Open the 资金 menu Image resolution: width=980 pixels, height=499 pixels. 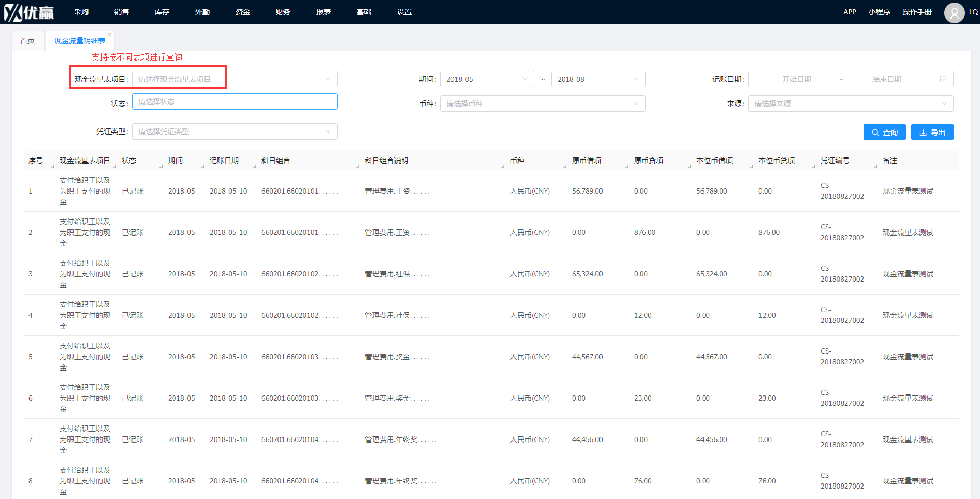pos(243,12)
